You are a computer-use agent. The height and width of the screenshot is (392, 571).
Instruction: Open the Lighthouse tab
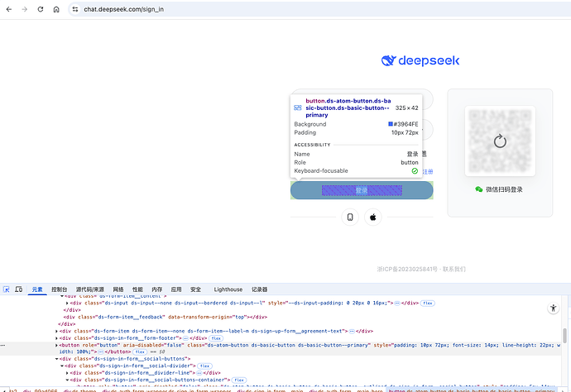click(228, 289)
